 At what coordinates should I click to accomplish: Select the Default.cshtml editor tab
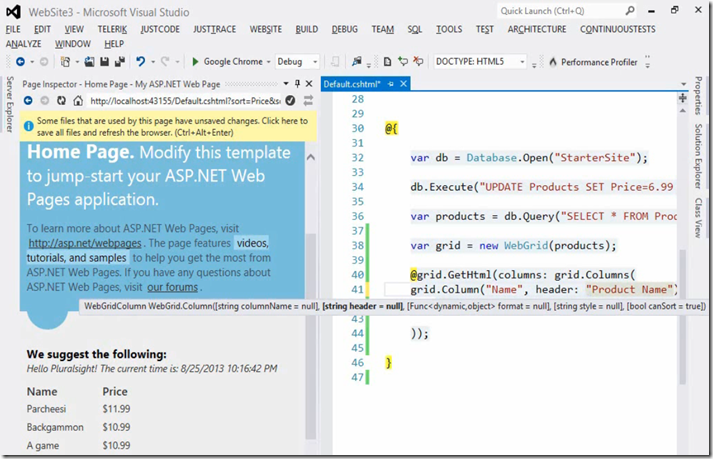pyautogui.click(x=352, y=84)
